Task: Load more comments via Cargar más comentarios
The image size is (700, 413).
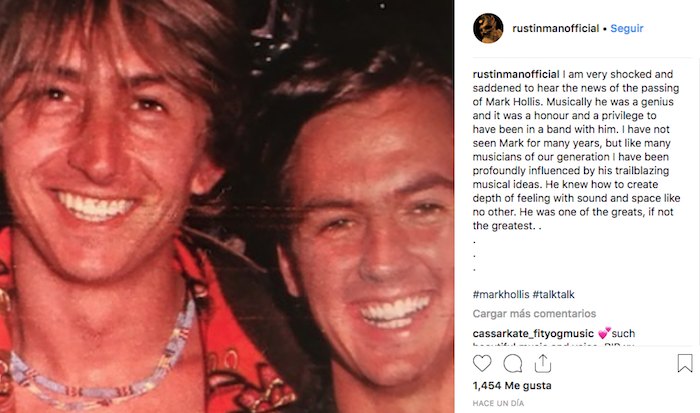Action: point(534,313)
